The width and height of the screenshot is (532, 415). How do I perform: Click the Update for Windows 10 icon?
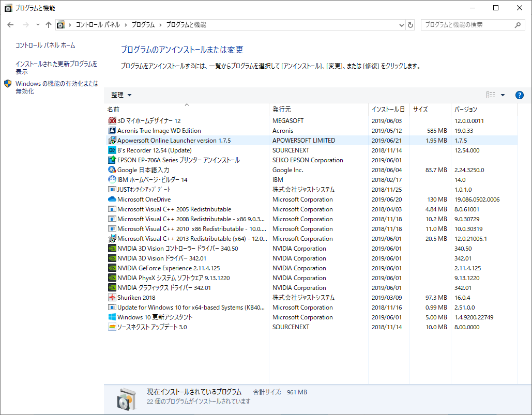(112, 308)
